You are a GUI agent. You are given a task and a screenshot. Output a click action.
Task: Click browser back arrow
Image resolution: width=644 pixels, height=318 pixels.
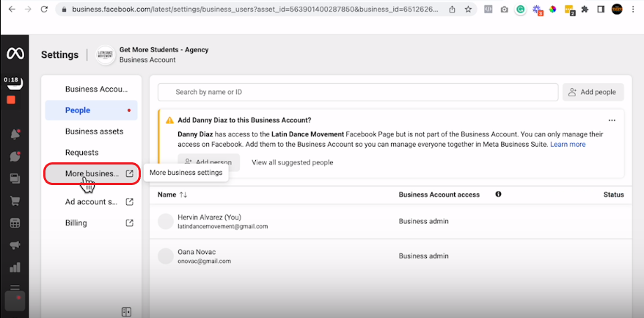point(12,9)
